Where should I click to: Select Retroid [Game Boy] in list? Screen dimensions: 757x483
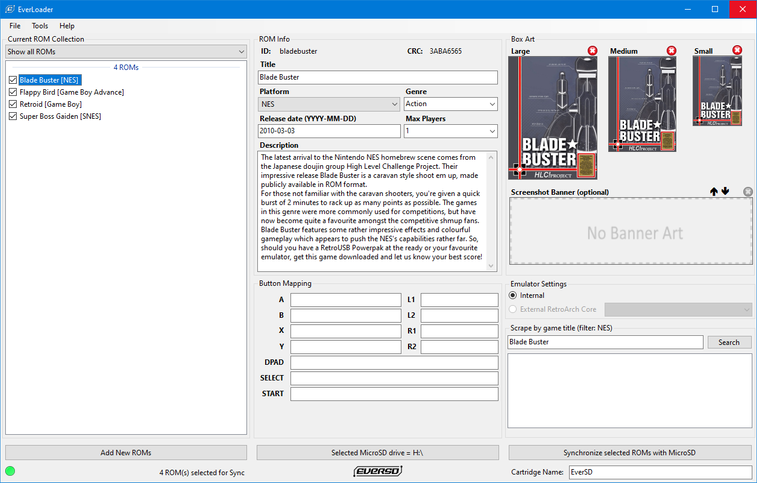[51, 104]
